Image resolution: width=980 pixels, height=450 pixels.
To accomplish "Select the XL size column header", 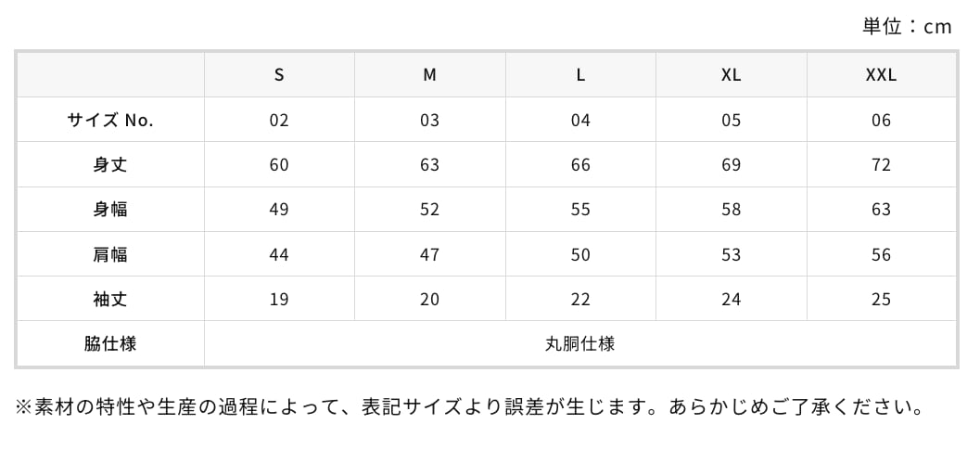I will 732,75.
